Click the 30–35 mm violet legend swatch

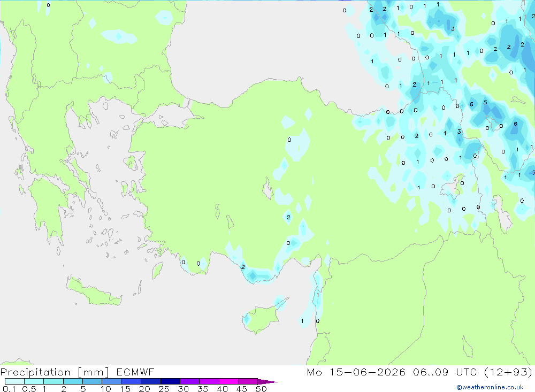[190, 381]
